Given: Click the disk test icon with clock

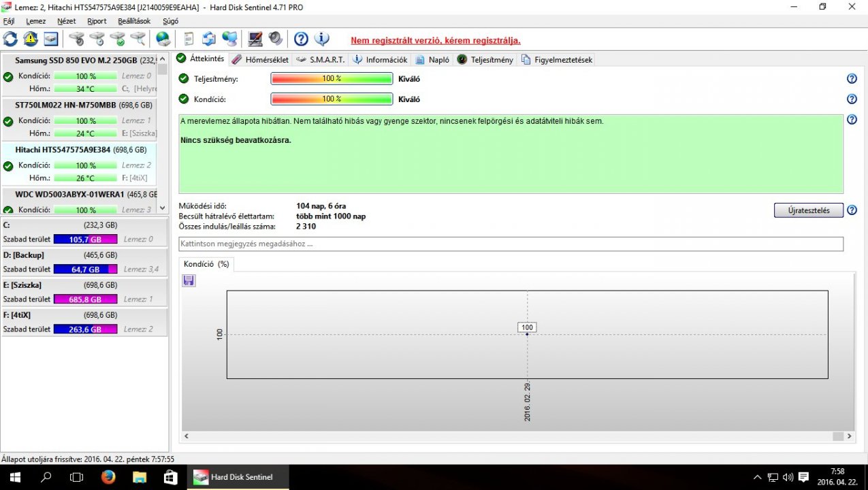Looking at the screenshot, I should tap(97, 39).
